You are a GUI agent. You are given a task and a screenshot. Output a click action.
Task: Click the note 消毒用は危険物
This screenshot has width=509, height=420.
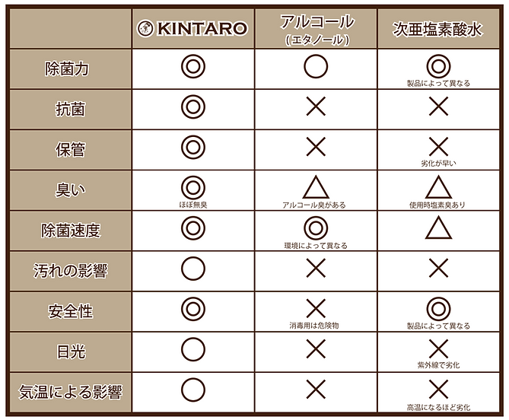314,325
